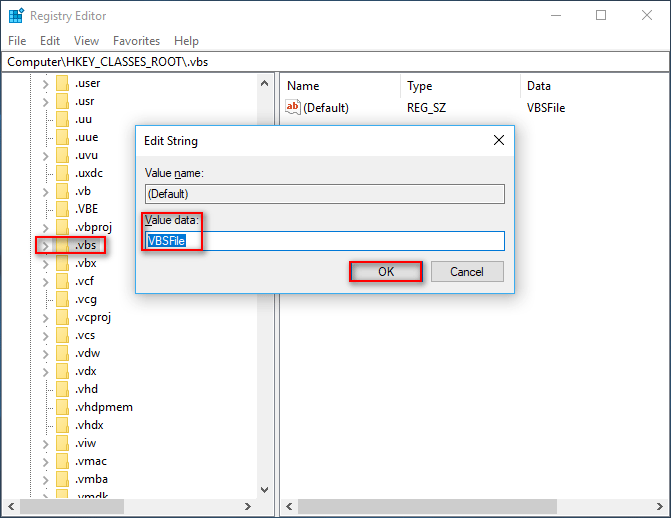Expand the .vbproj key chevron
Screen dimensions: 671x518
click(x=44, y=228)
